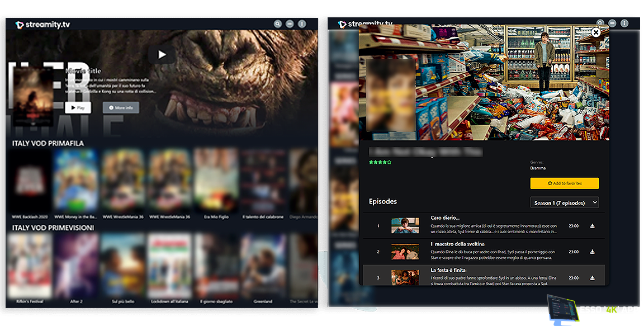
Task: Open the After 2 movie poster
Action: pyautogui.click(x=76, y=265)
